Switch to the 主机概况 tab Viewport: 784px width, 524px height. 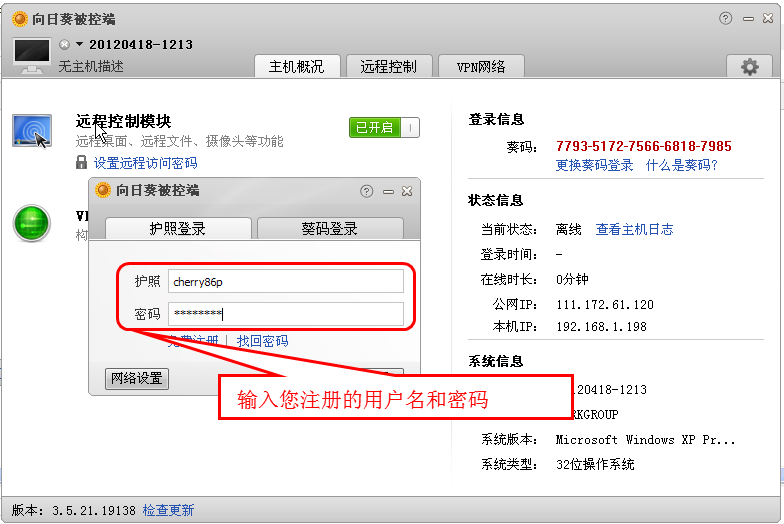[297, 66]
